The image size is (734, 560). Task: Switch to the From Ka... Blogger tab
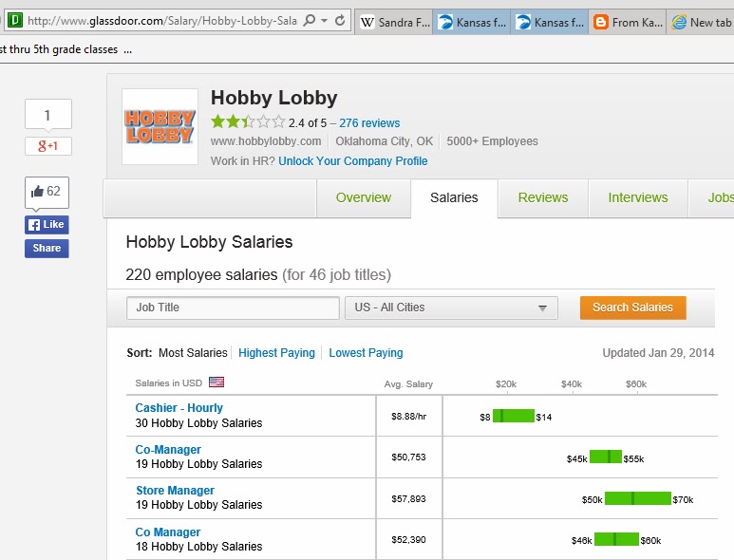(628, 22)
